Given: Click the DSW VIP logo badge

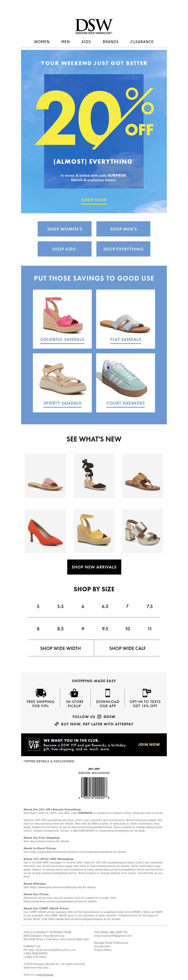Looking at the screenshot, I should pos(34,744).
